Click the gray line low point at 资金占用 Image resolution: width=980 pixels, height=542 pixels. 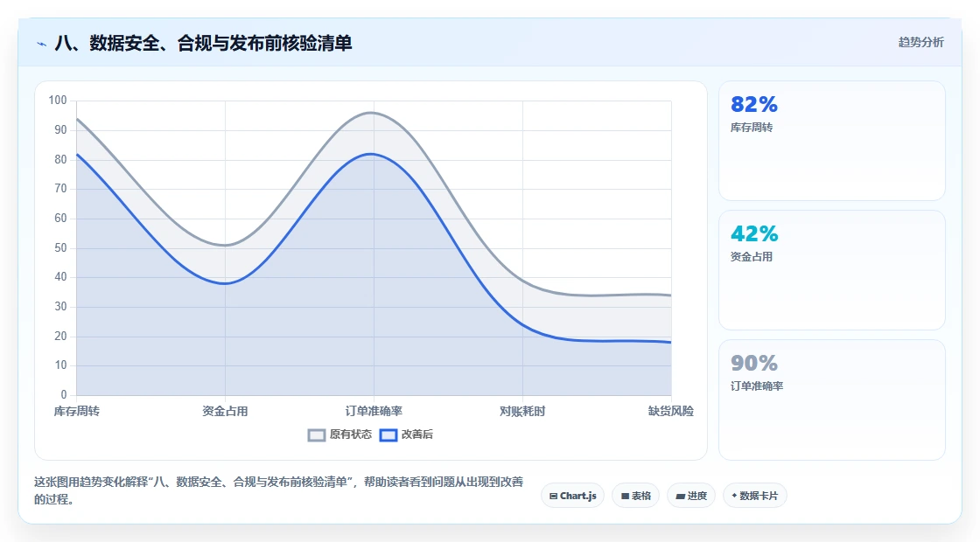[x=225, y=246]
